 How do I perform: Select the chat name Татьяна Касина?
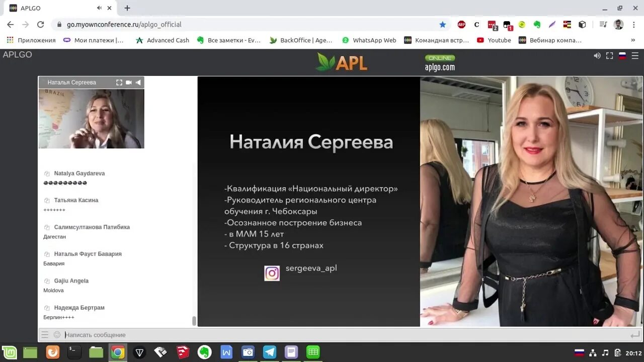[76, 200]
